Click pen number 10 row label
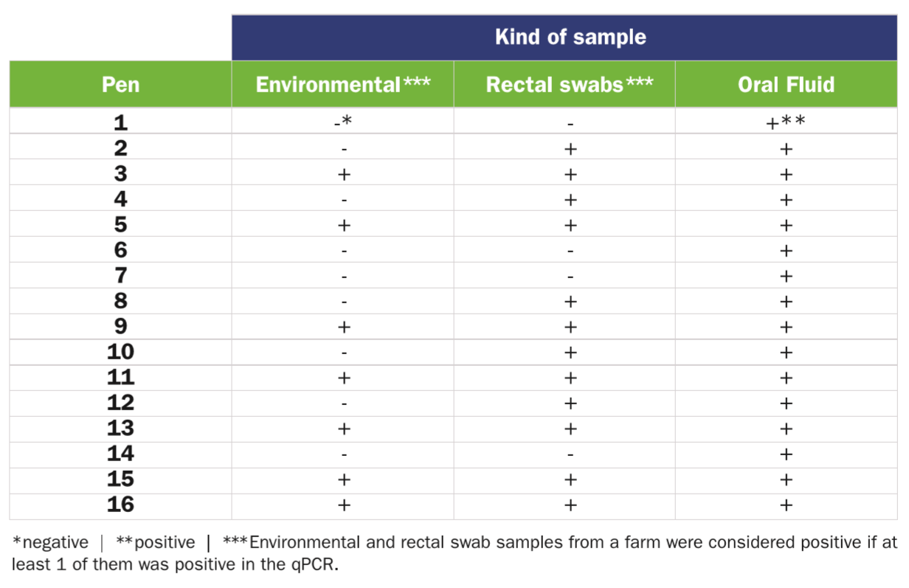 click(120, 352)
